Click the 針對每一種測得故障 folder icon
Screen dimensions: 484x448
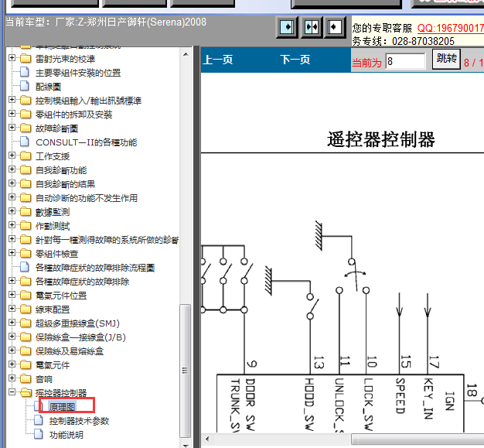tap(26, 239)
